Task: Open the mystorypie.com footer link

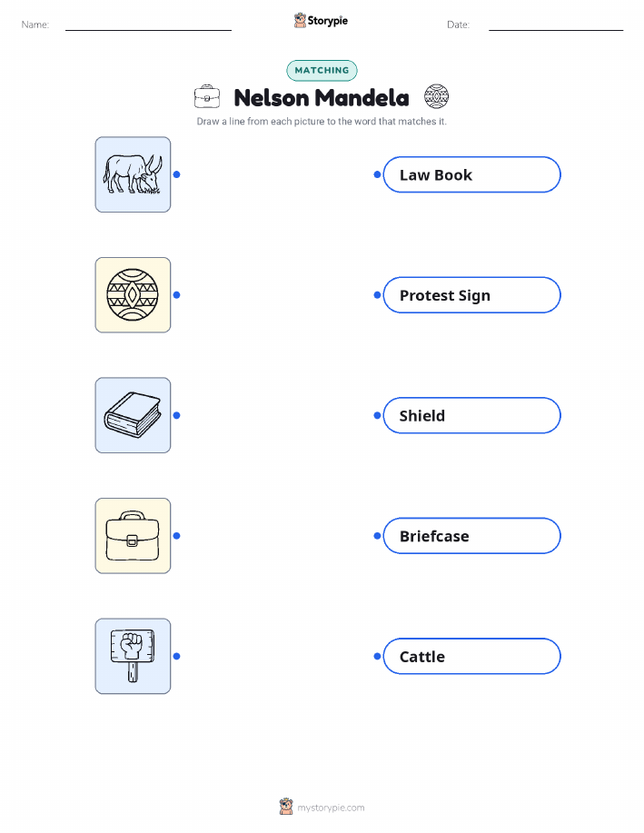Action: 331,808
